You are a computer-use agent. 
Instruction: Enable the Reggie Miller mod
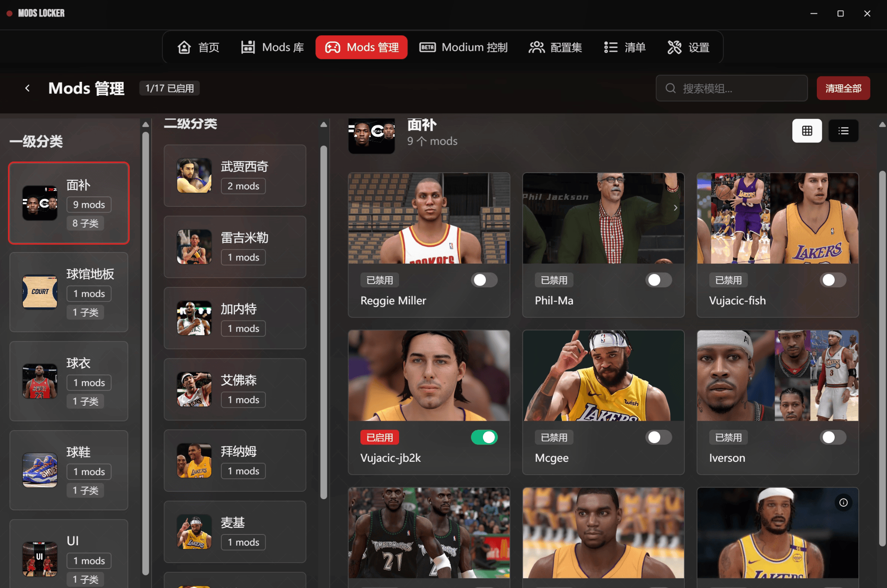484,280
